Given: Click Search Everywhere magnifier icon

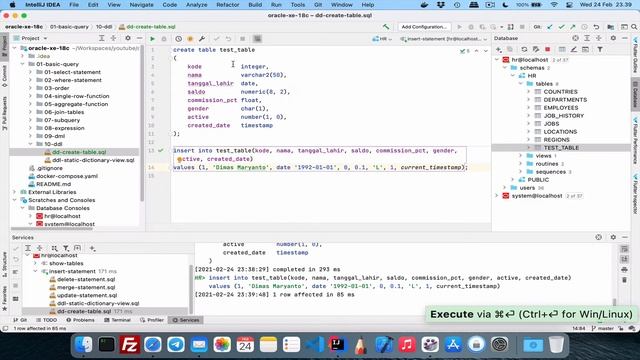Looking at the screenshot, I should (x=634, y=27).
